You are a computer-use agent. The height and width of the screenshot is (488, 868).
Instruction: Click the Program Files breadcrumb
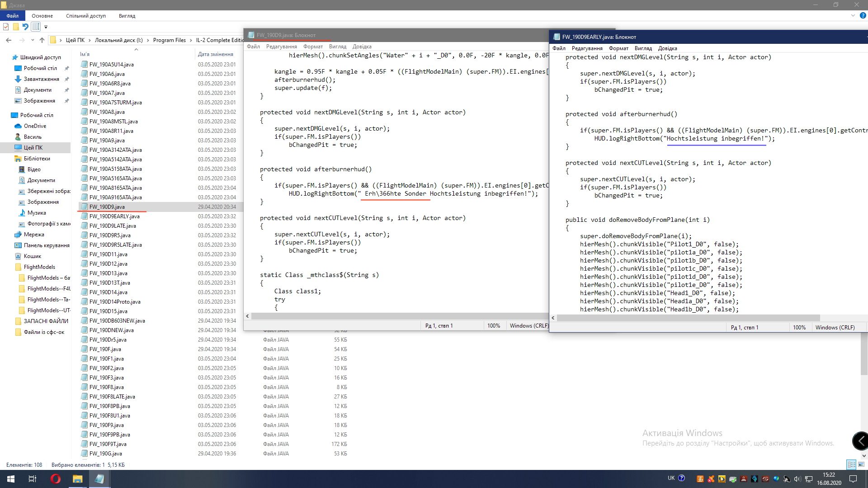[169, 40]
